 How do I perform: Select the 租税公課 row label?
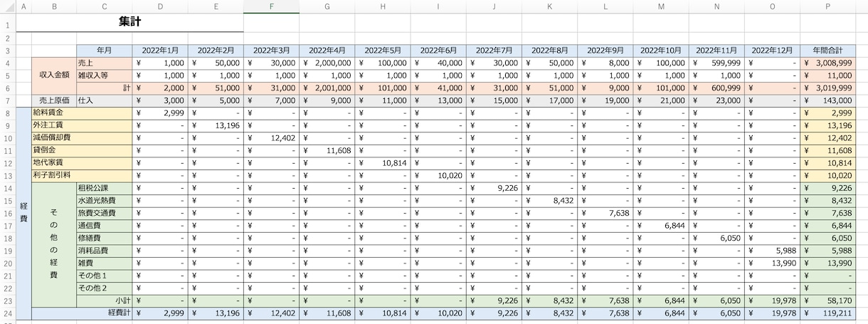tap(105, 188)
